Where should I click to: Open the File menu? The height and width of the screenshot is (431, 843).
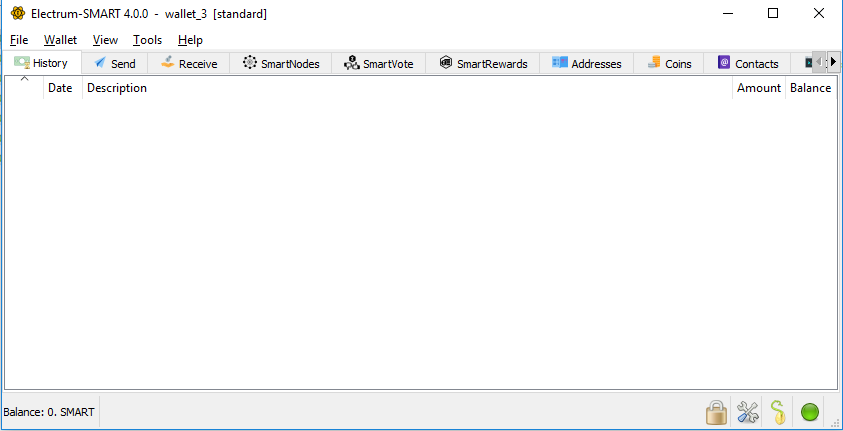19,40
